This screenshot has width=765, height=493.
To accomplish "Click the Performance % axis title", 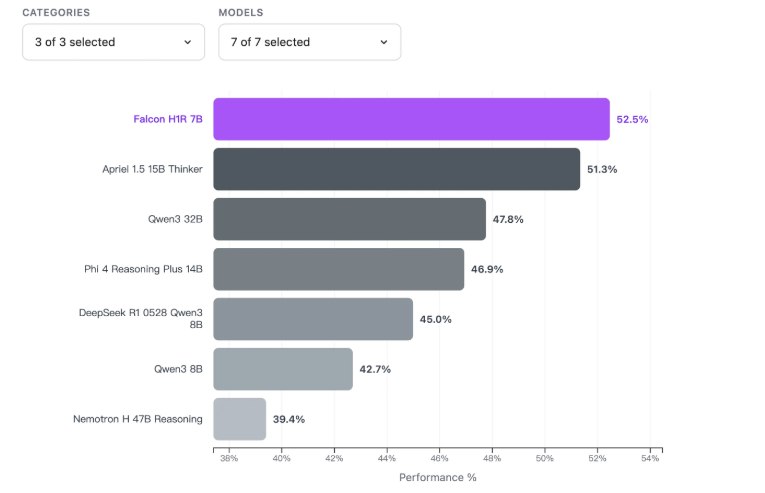I will point(438,477).
